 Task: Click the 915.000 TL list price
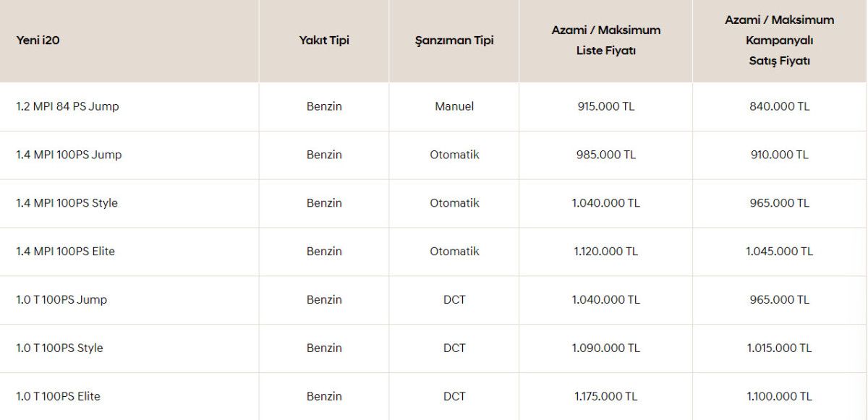pos(606,106)
